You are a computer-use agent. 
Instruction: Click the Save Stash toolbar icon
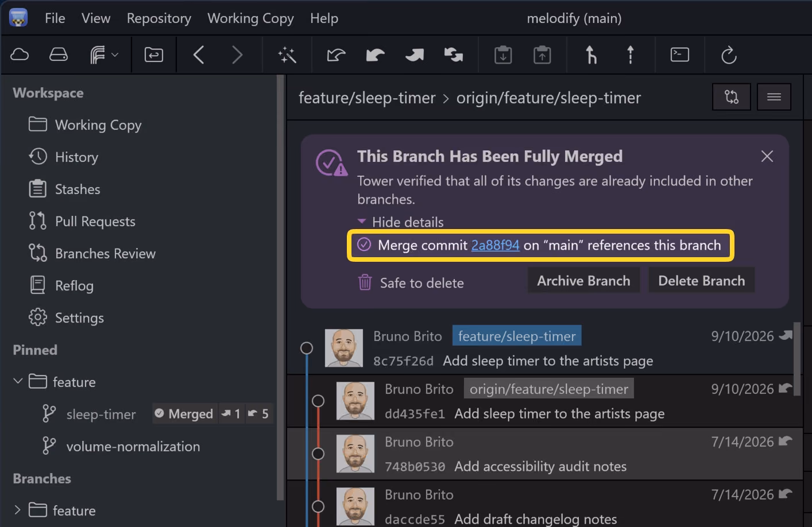click(x=503, y=55)
